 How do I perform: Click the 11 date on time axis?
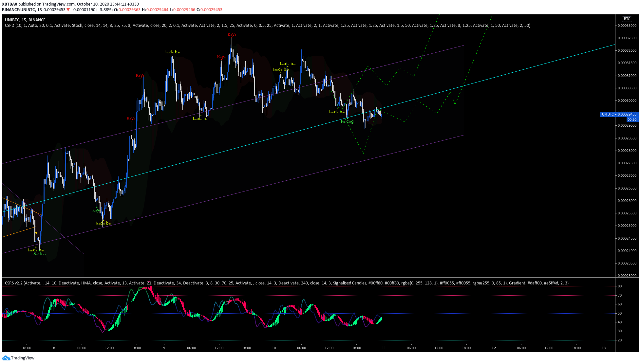pos(384,348)
